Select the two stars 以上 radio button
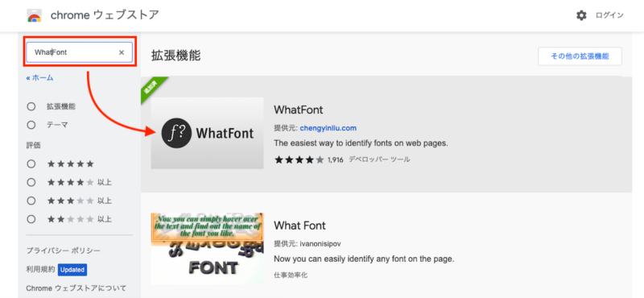The width and height of the screenshot is (644, 298). 31,219
